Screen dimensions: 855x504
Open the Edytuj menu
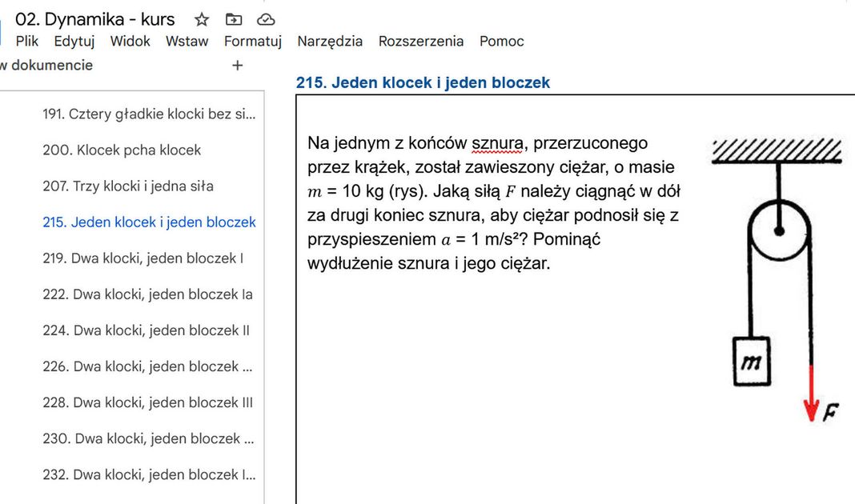pos(74,41)
